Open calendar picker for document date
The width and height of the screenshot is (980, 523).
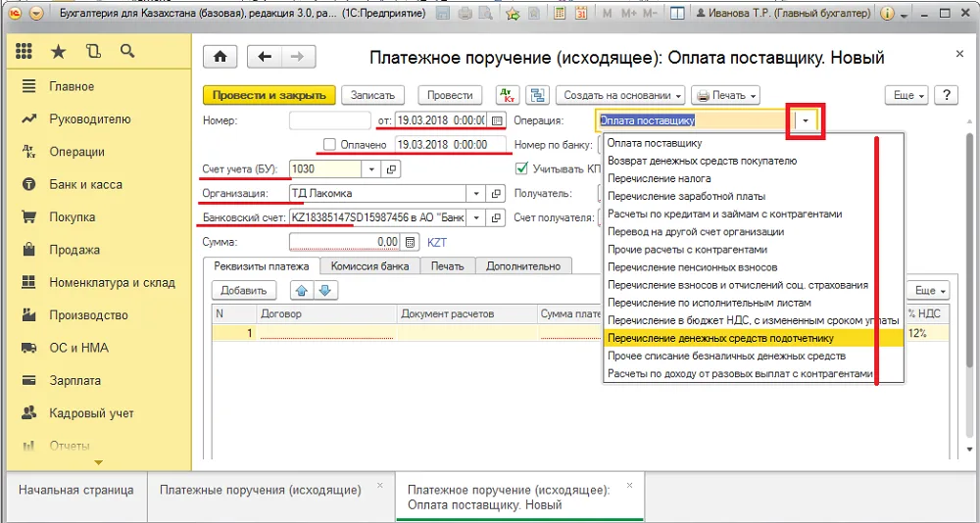(497, 119)
